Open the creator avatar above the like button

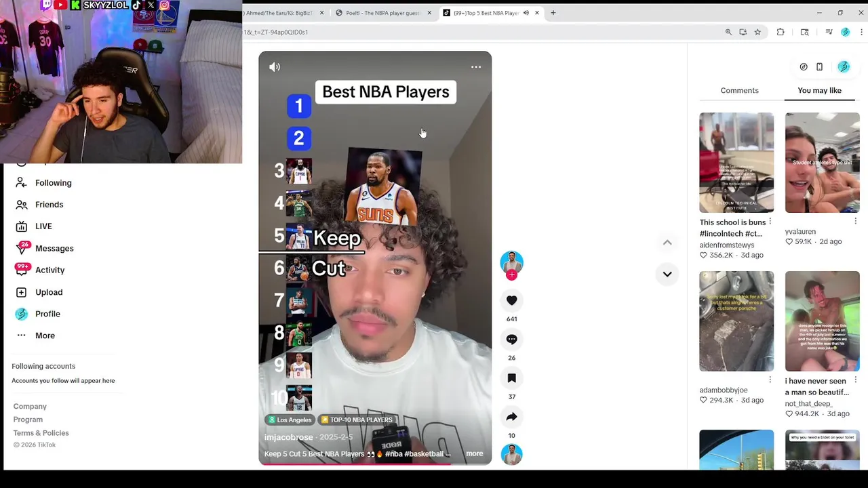(x=512, y=262)
